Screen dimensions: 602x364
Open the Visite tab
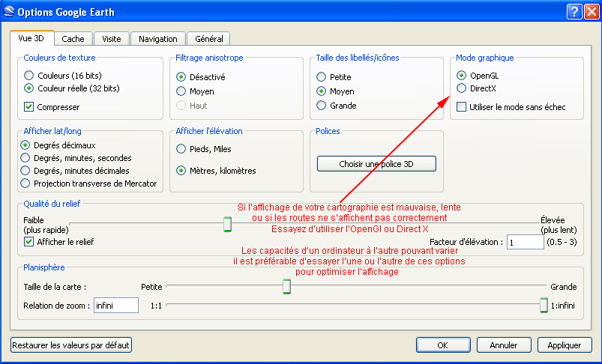pos(112,39)
